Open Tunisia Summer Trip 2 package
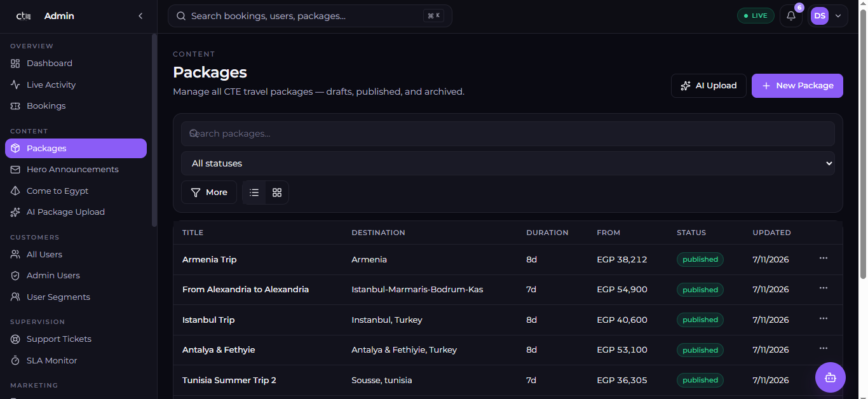This screenshot has height=399, width=868. tap(229, 380)
